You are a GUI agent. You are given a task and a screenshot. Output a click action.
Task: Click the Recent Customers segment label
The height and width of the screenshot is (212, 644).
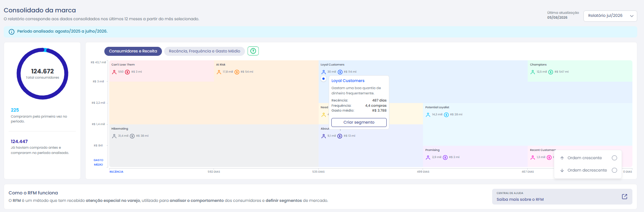[x=543, y=150]
